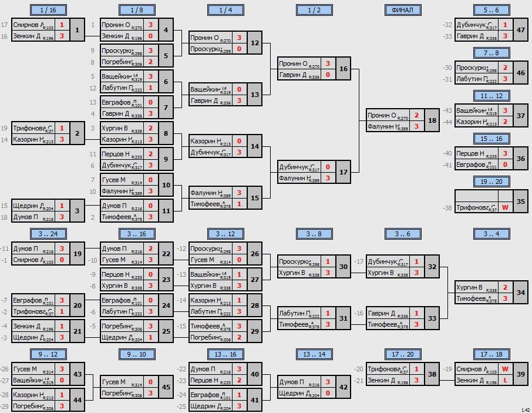
Task: Select the "15 .. 16" placement header
Action: [x=491, y=139]
